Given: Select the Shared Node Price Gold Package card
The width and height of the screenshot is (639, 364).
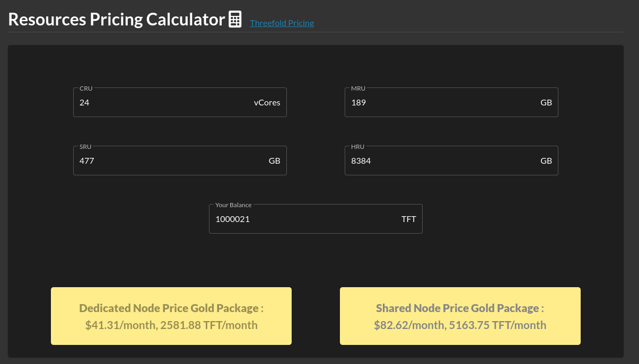Looking at the screenshot, I should coord(460,316).
